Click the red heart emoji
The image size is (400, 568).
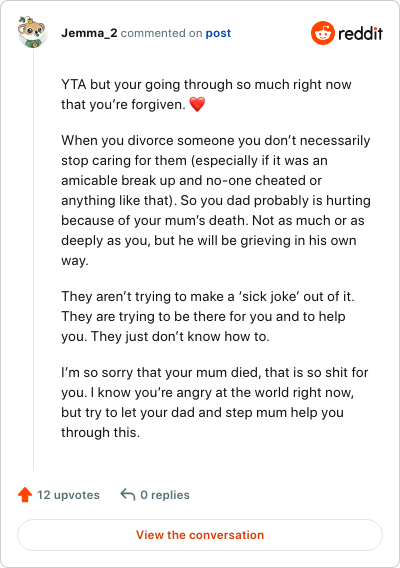(x=197, y=104)
